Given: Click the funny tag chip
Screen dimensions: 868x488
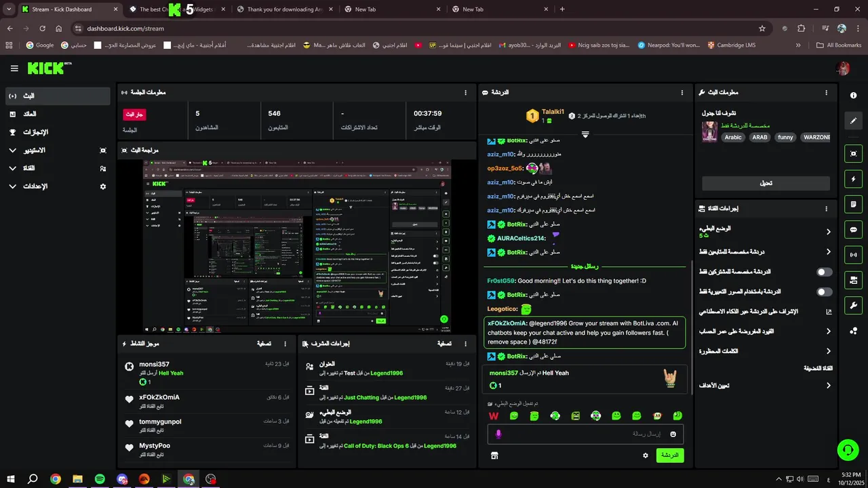Looking at the screenshot, I should [x=785, y=137].
